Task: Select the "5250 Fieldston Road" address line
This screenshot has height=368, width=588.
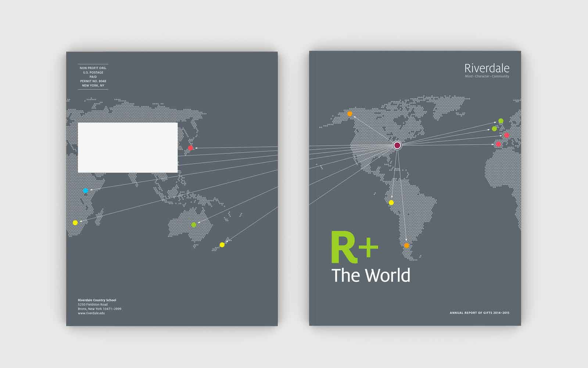Action: tap(93, 305)
